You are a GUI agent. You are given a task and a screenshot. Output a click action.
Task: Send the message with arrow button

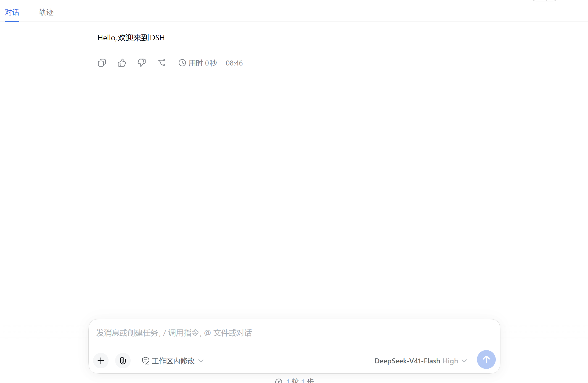[486, 360]
